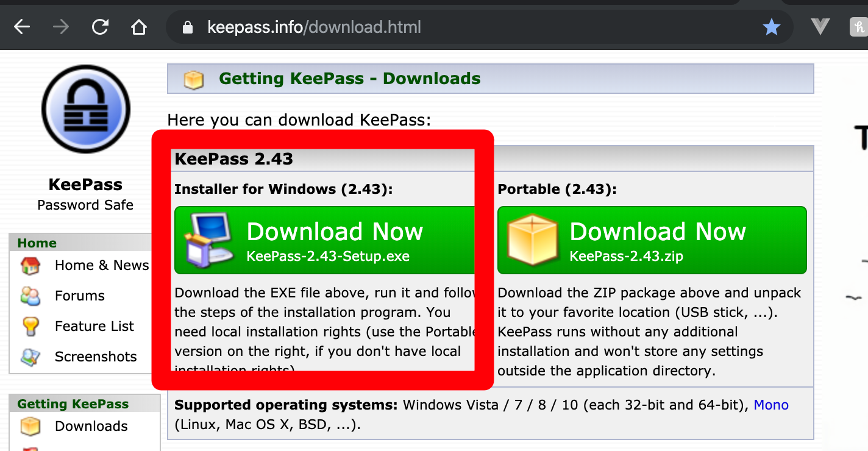Open the Screenshots link

pos(96,357)
